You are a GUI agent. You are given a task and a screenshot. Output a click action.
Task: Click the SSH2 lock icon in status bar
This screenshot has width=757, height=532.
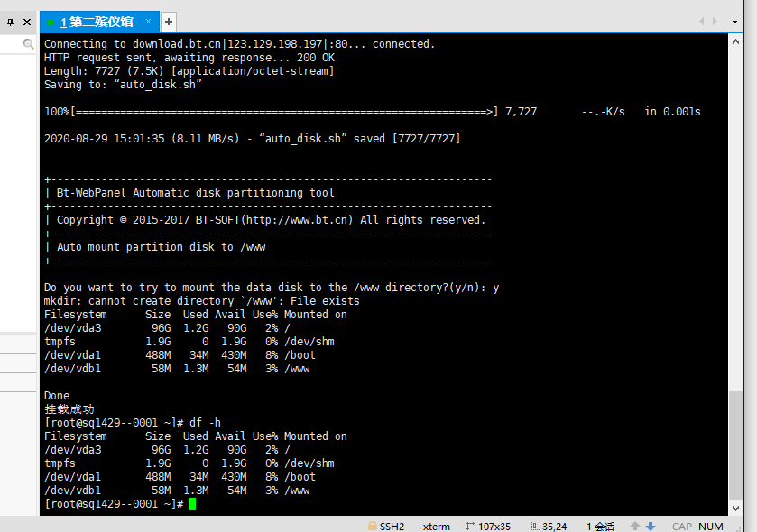[x=373, y=526]
